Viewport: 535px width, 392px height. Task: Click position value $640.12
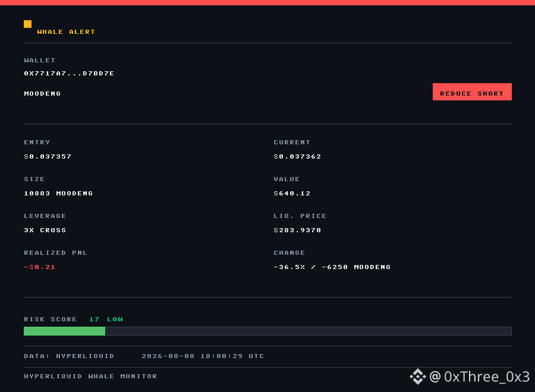[x=292, y=193]
